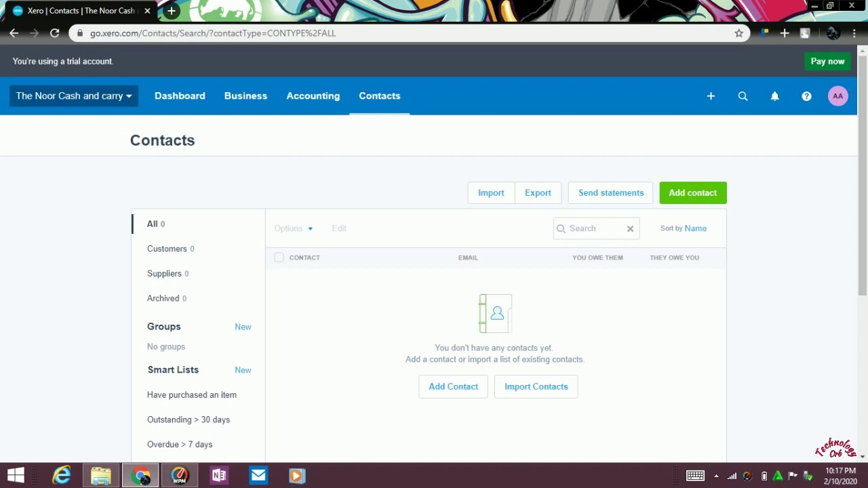This screenshot has height=488, width=868.
Task: Open the notifications bell
Action: (x=774, y=96)
